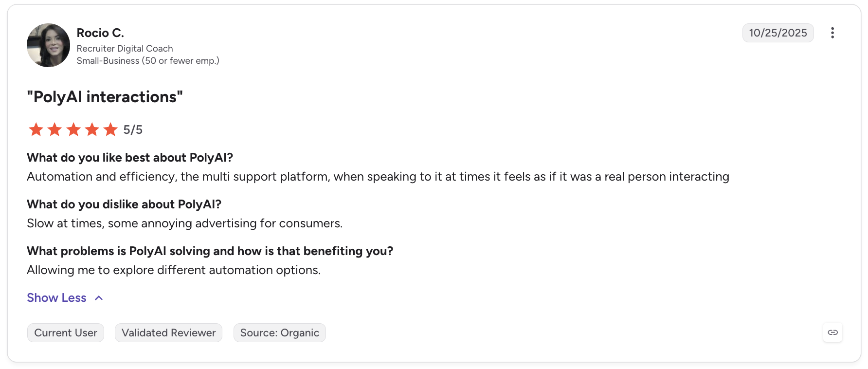The width and height of the screenshot is (868, 369).
Task: Copy review link via chain icon
Action: click(x=832, y=332)
